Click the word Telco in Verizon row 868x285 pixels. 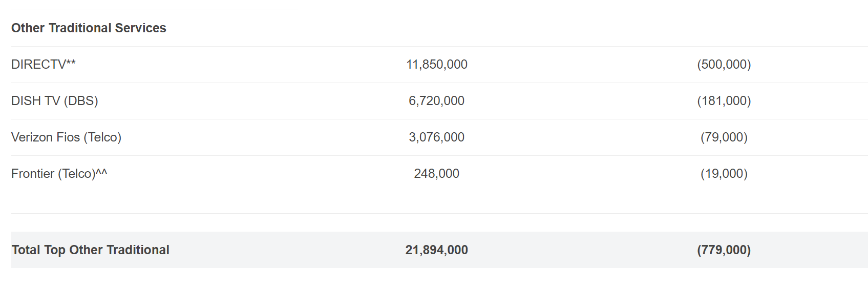tap(102, 137)
